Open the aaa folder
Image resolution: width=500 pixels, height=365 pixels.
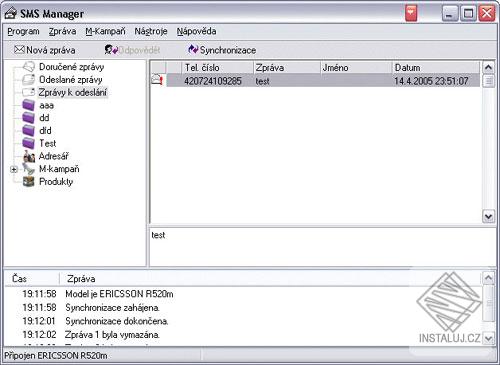(x=46, y=105)
